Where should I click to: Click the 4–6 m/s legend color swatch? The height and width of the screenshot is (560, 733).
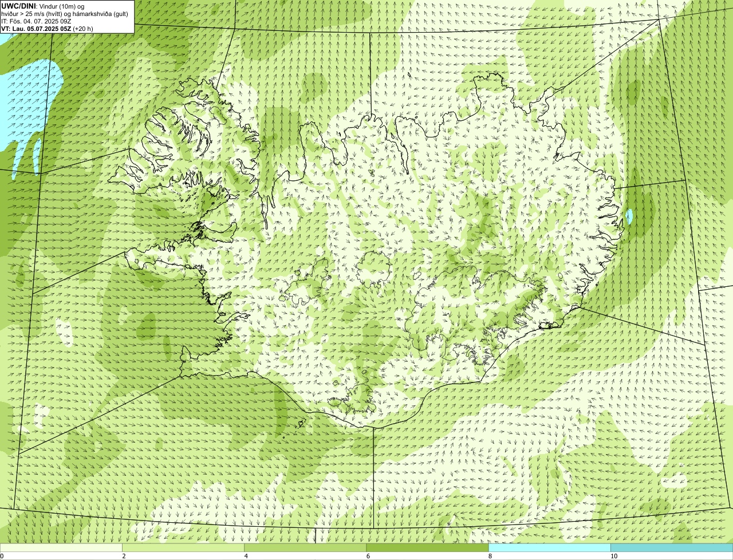305,548
